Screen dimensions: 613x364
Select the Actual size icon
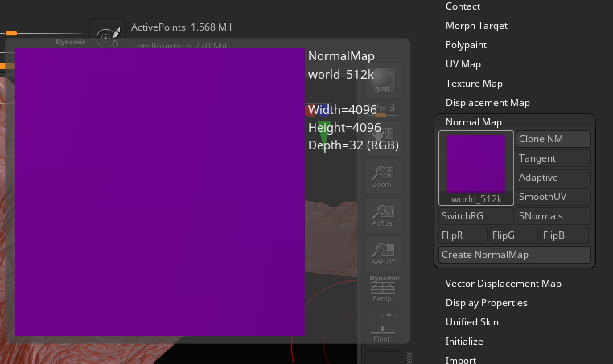pos(382,215)
